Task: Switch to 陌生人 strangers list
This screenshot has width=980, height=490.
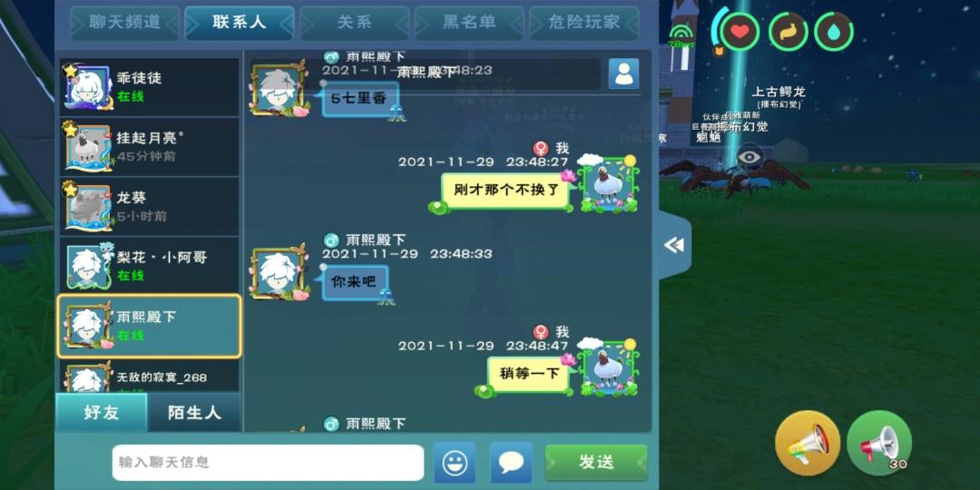Action: pos(194,413)
